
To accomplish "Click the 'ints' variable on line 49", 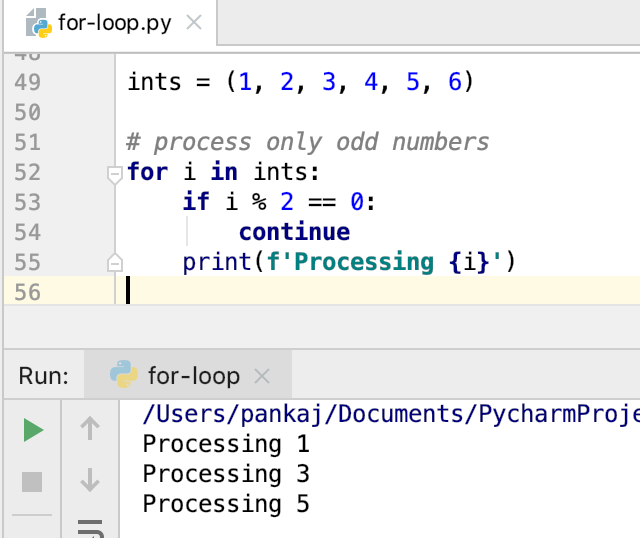I will (x=154, y=82).
